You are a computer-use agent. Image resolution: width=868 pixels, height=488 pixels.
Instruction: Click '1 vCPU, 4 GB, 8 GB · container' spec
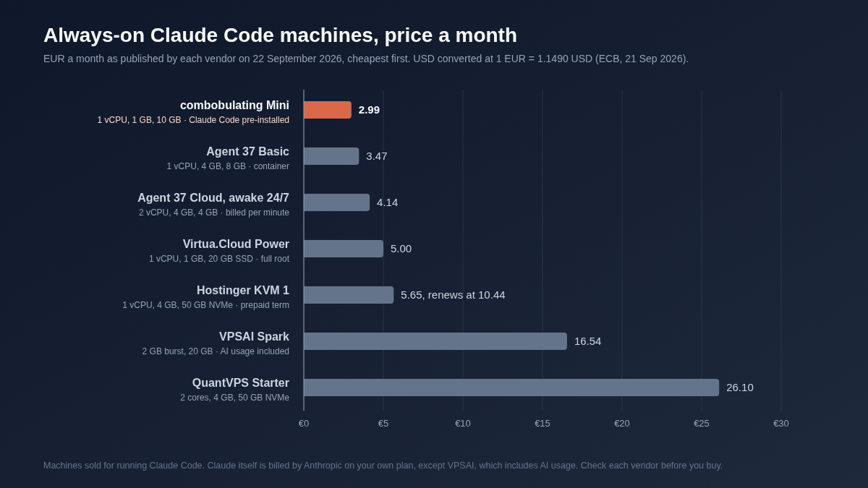point(228,166)
